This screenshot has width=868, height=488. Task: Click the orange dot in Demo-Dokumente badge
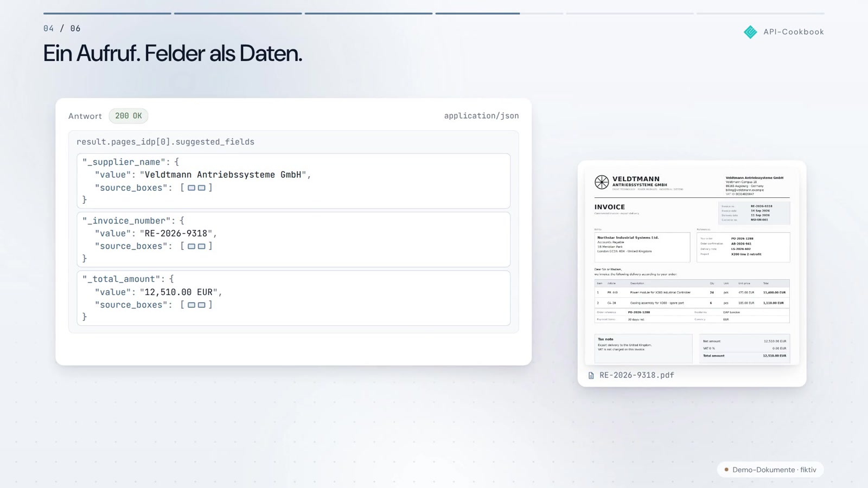(726, 470)
